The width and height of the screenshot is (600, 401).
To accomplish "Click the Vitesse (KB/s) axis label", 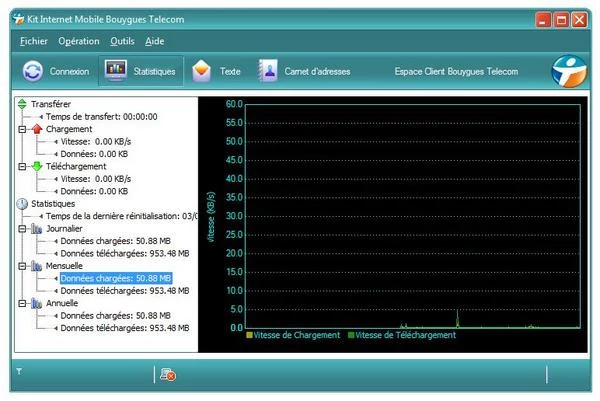I will click(211, 217).
